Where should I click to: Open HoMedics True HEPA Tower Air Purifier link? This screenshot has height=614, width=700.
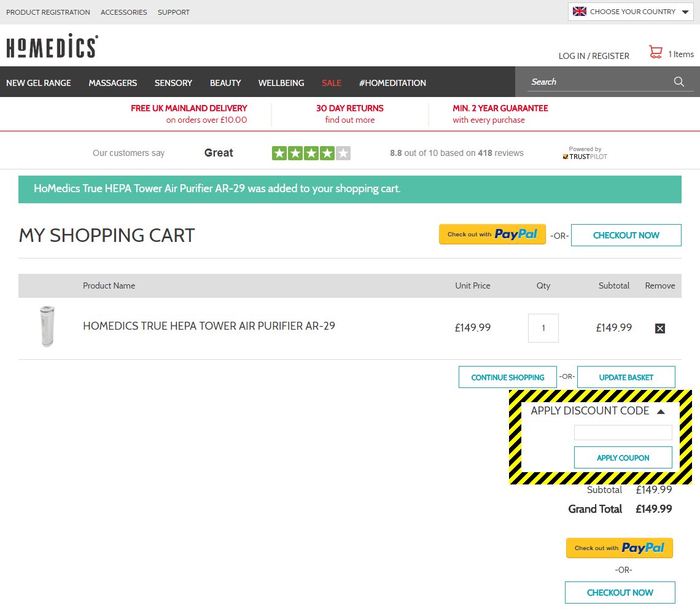pyautogui.click(x=209, y=326)
